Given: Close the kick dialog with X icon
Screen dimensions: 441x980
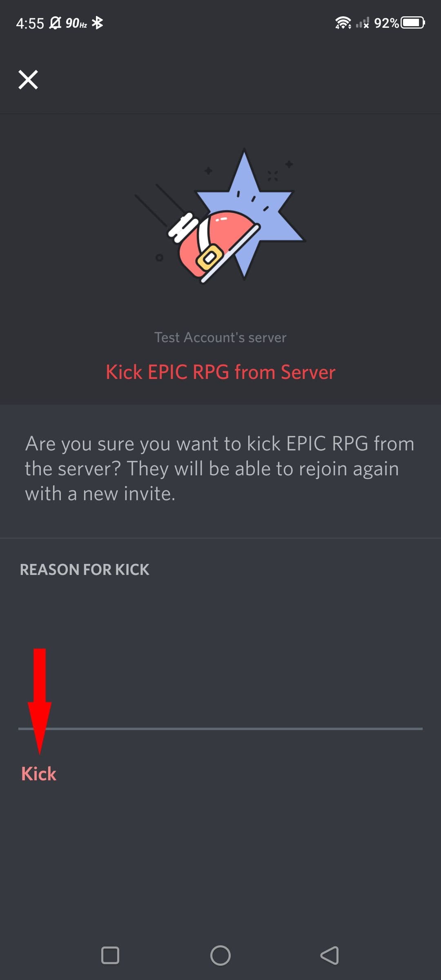Looking at the screenshot, I should (28, 79).
